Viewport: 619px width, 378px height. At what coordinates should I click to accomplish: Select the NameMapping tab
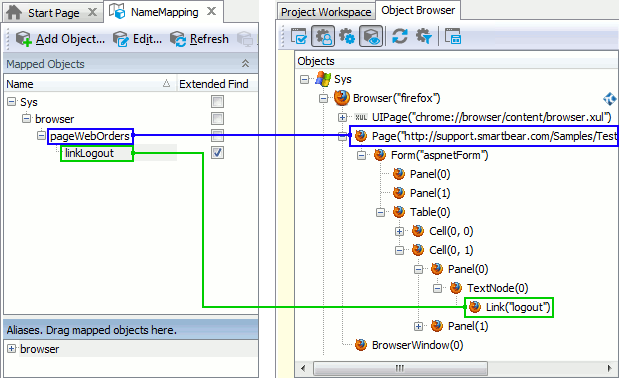click(x=163, y=12)
